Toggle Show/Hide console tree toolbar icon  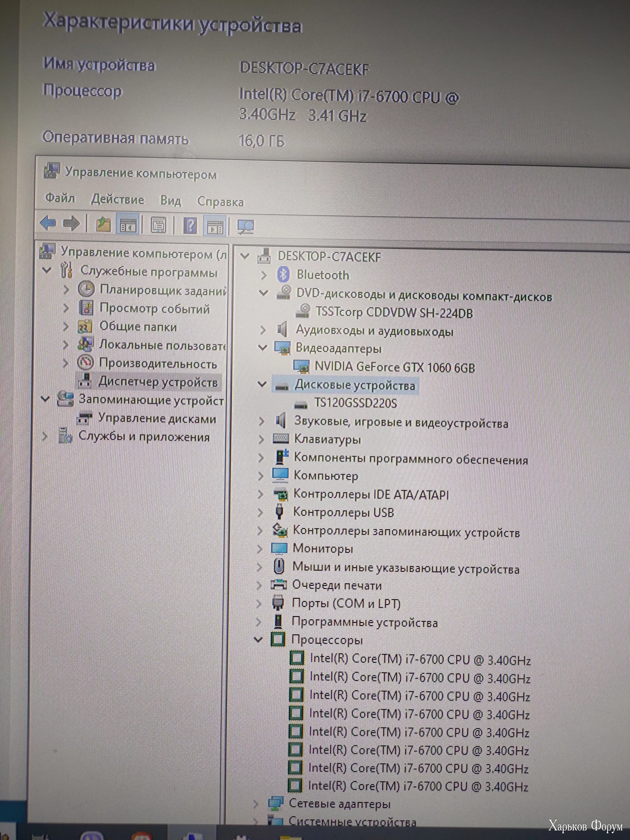(x=128, y=225)
